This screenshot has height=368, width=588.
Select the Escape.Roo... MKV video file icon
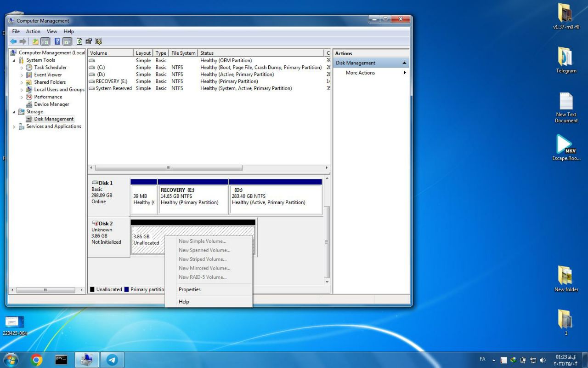[566, 148]
